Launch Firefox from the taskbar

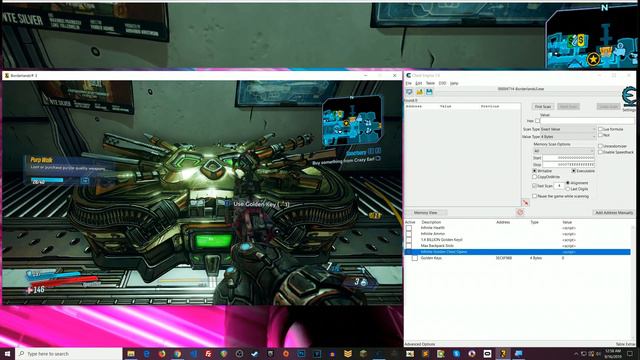(162, 353)
